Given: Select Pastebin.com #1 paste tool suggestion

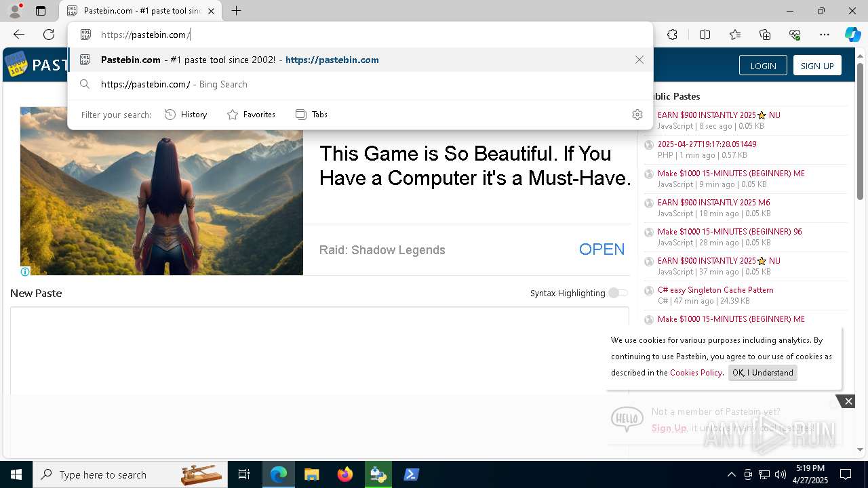Looking at the screenshot, I should pos(360,60).
